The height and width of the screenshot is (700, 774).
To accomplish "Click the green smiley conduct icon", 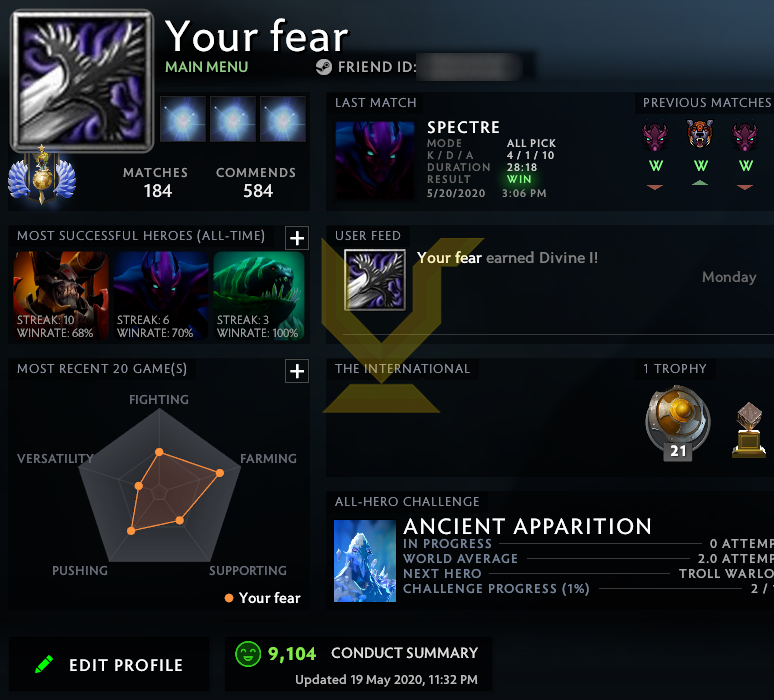I will (248, 654).
